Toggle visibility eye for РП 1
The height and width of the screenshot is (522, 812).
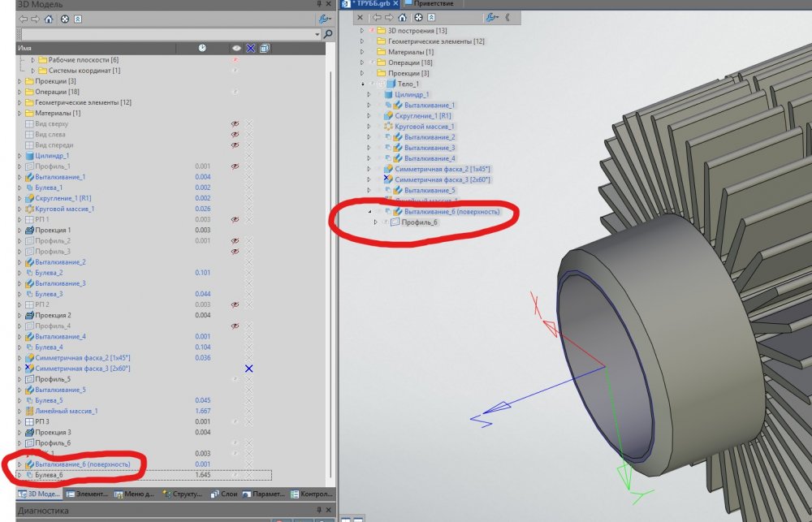pos(235,219)
